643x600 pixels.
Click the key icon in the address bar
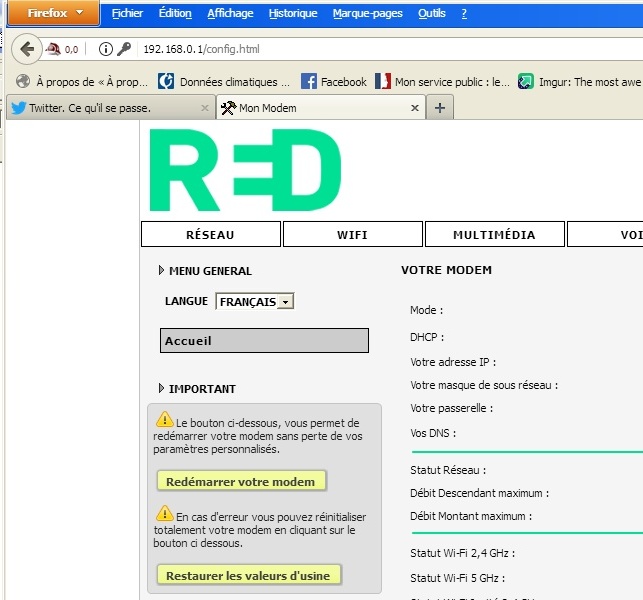[x=124, y=49]
